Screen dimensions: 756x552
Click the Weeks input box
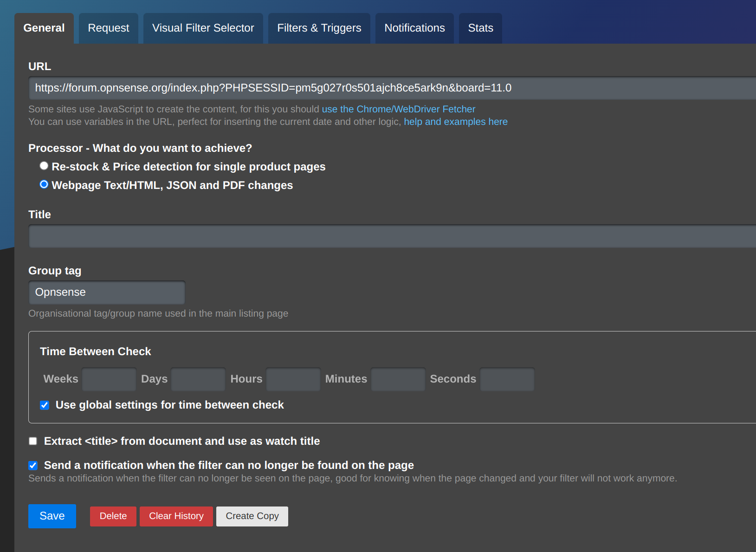[x=109, y=379]
